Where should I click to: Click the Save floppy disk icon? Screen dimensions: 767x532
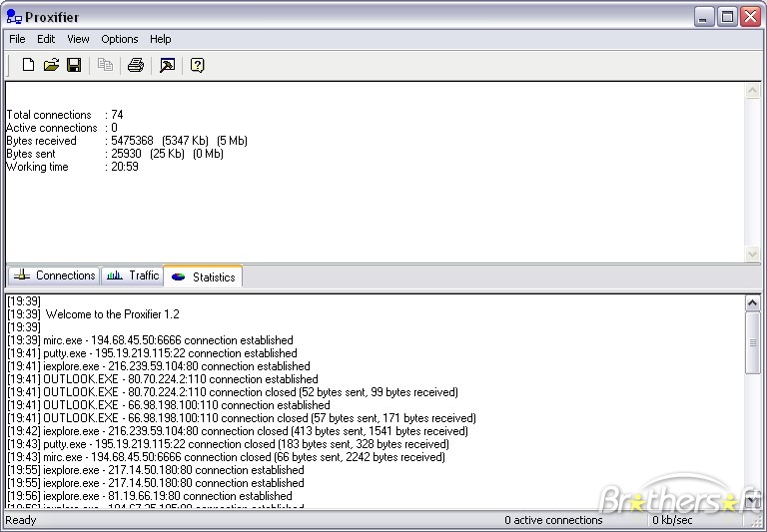(x=74, y=65)
